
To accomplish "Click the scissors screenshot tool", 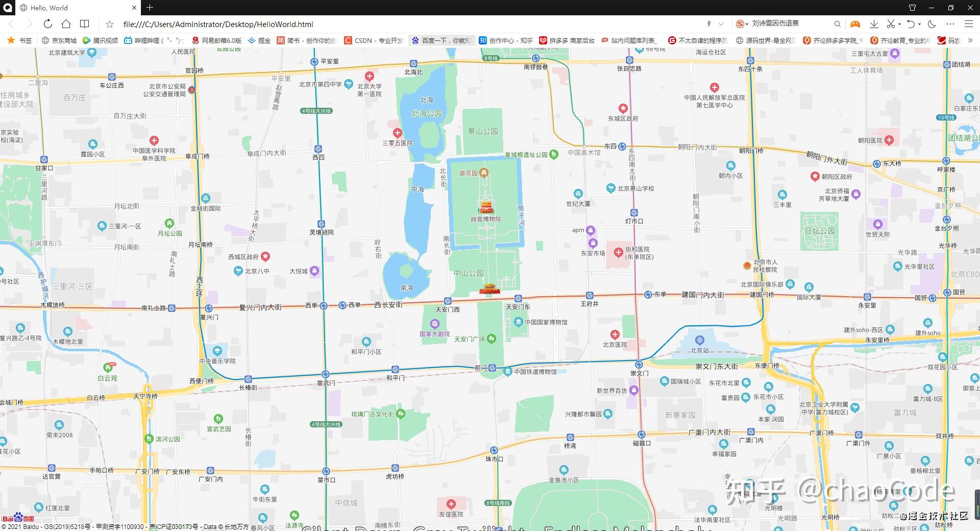I will pos(891,24).
